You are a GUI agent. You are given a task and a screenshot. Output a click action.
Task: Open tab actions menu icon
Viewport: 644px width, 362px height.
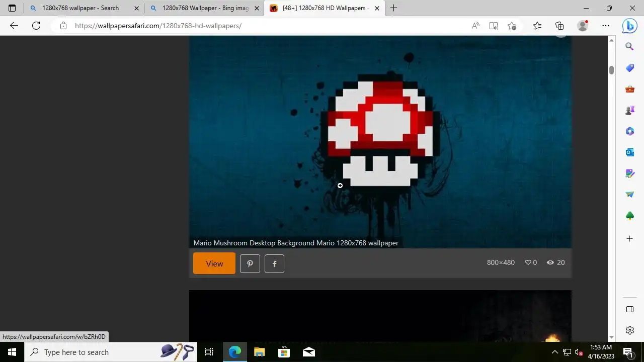[x=12, y=8]
